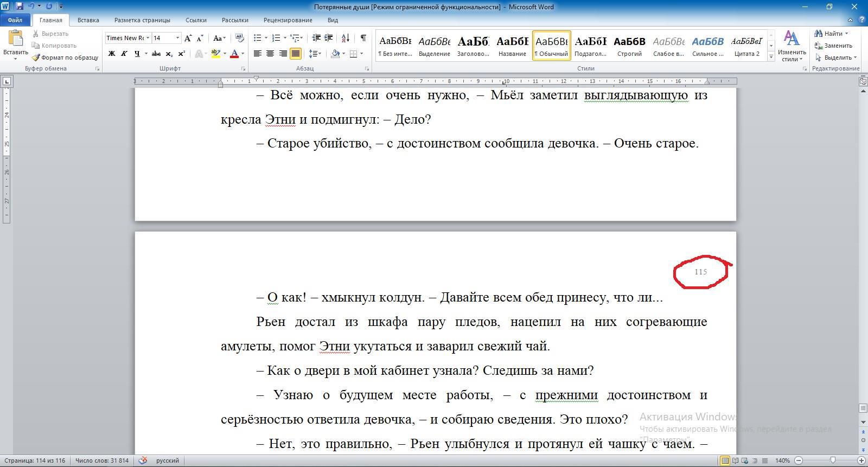The image size is (868, 467).
Task: Sort the selected paragraphs alphabetically
Action: pyautogui.click(x=345, y=38)
